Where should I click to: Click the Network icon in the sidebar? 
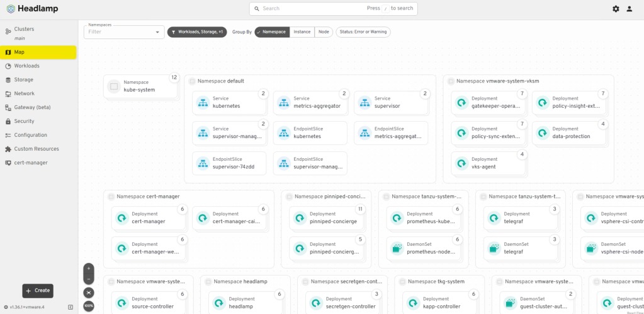(8, 93)
